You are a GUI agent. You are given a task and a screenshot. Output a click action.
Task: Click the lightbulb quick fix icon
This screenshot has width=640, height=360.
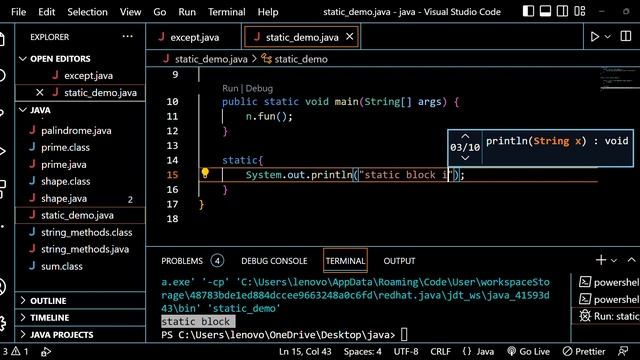pyautogui.click(x=205, y=173)
